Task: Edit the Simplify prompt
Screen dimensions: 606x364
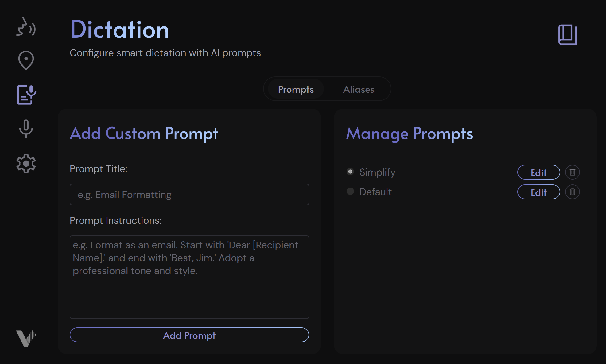Action: tap(538, 172)
